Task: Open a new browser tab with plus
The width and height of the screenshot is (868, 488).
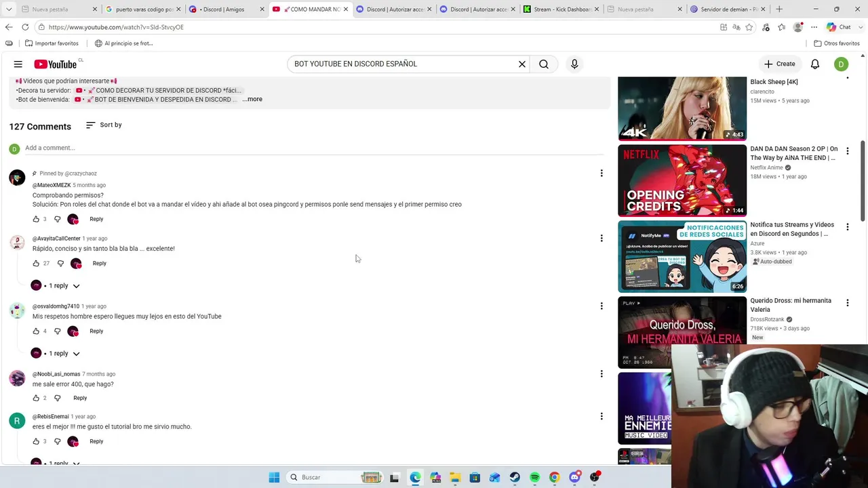Action: pos(779,9)
